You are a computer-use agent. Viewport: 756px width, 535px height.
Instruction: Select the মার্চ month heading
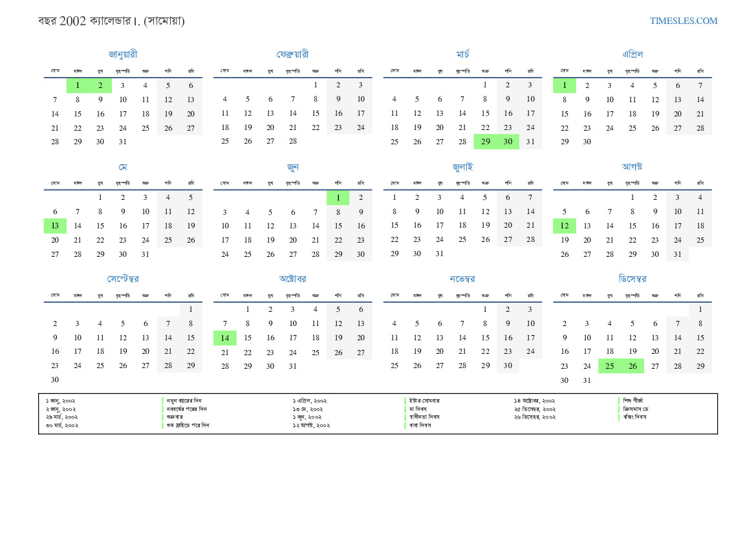click(462, 54)
